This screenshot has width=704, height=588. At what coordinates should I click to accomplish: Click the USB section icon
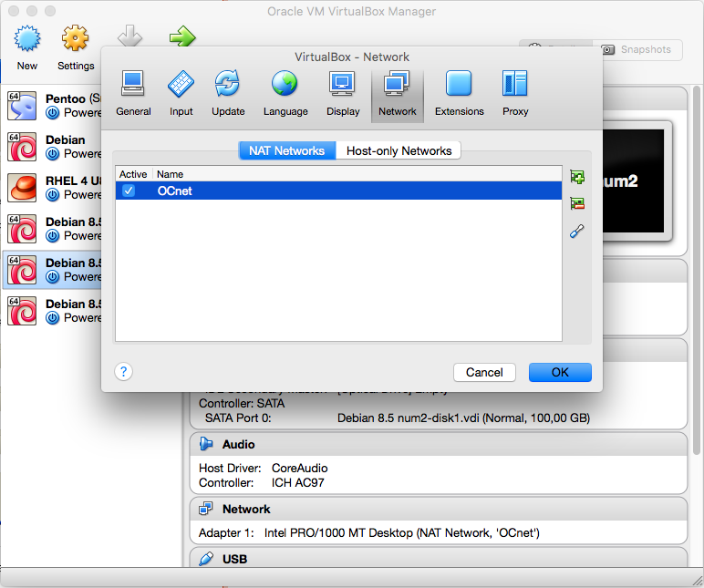click(x=206, y=559)
